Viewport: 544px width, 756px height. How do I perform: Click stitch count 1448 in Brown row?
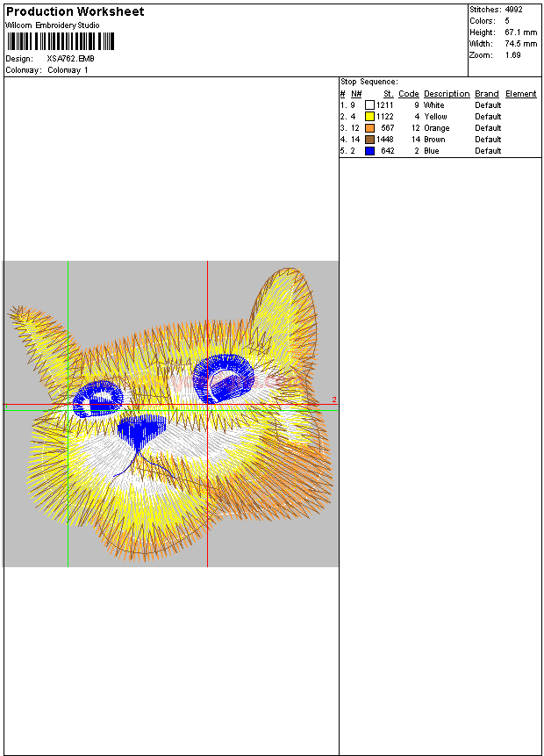point(385,140)
